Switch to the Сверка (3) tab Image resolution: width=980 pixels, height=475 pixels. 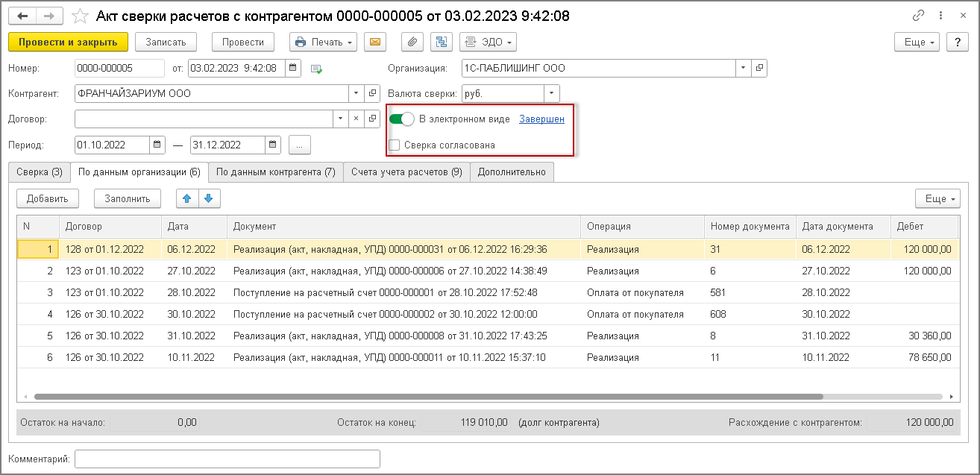[x=40, y=172]
